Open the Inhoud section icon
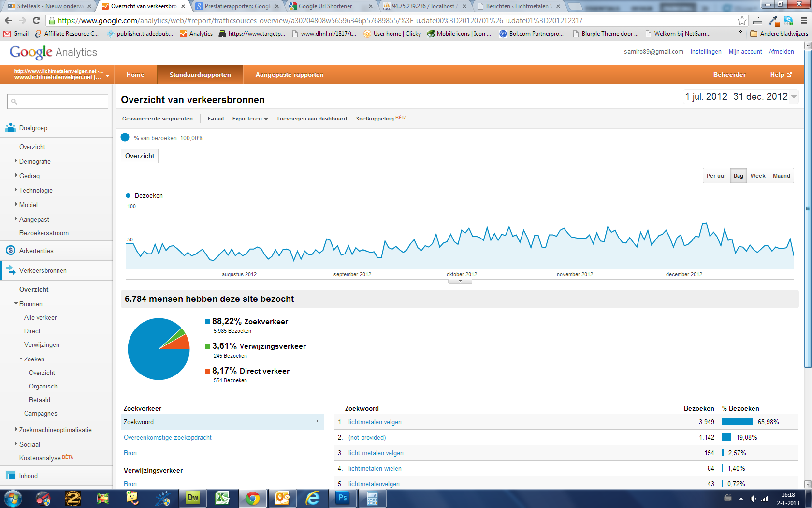The width and height of the screenshot is (812, 508). pyautogui.click(x=11, y=476)
